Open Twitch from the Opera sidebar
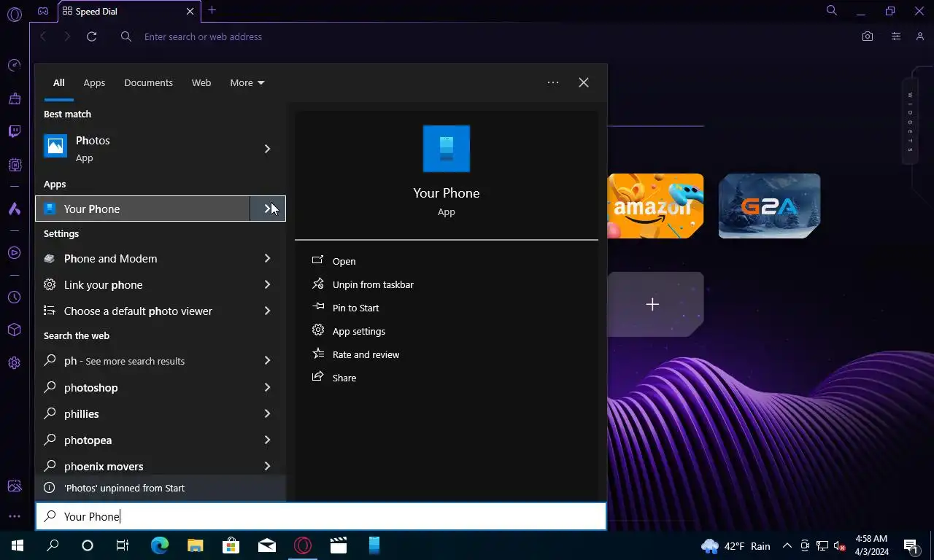The width and height of the screenshot is (934, 560). 14,131
